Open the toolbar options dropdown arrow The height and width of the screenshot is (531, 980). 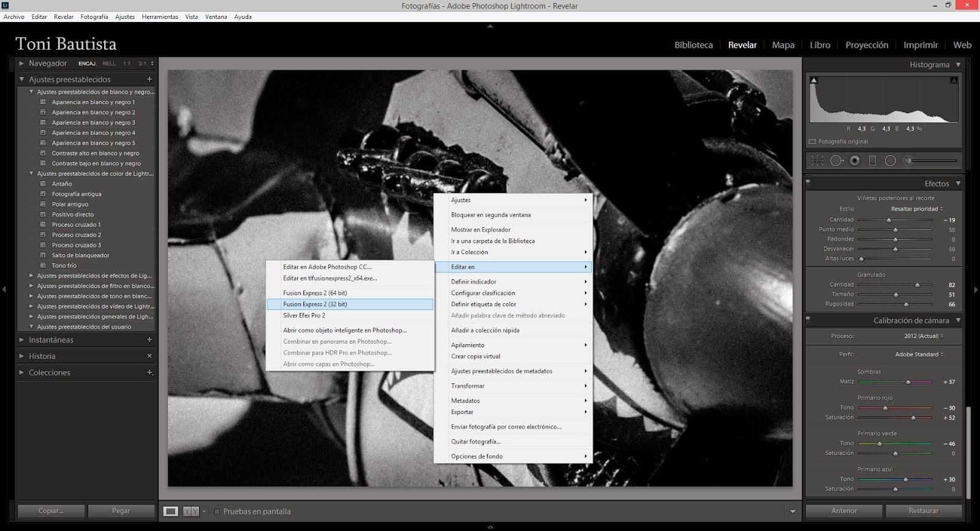[x=793, y=511]
